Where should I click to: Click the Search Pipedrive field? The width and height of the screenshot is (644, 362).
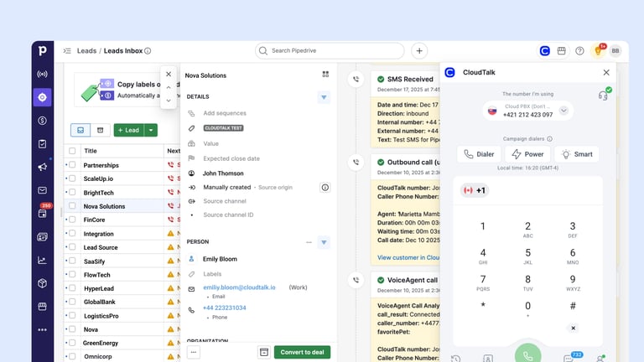click(330, 51)
